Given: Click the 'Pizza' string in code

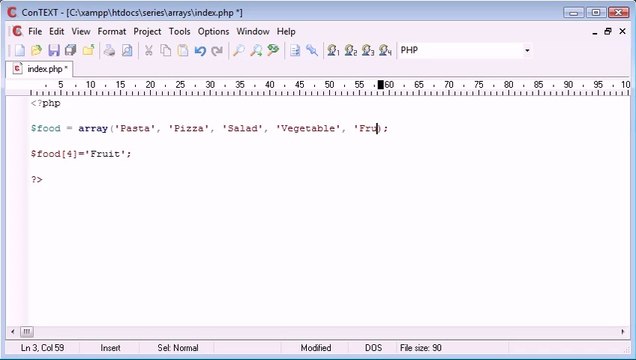Looking at the screenshot, I should (189, 129).
